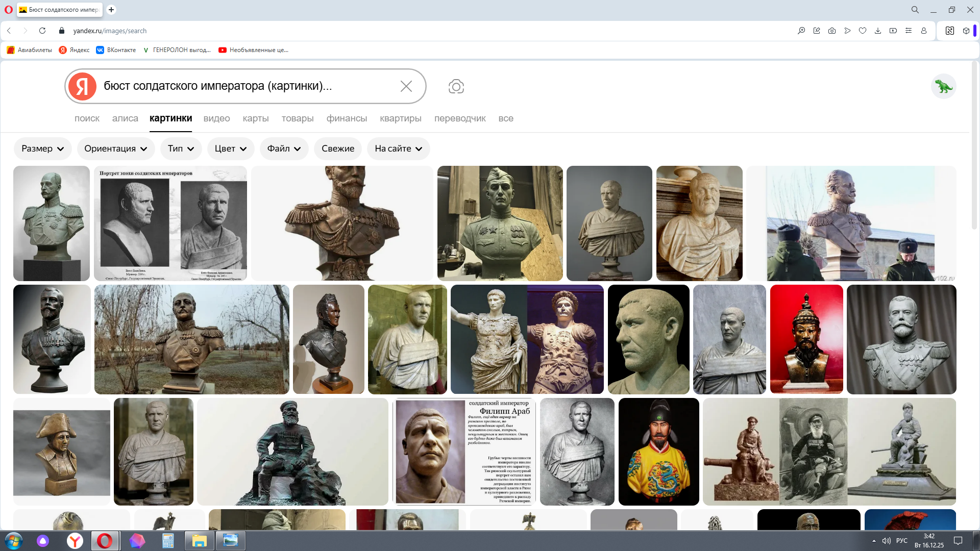
Task: Open the Цвет filter dropdown
Action: coord(230,148)
